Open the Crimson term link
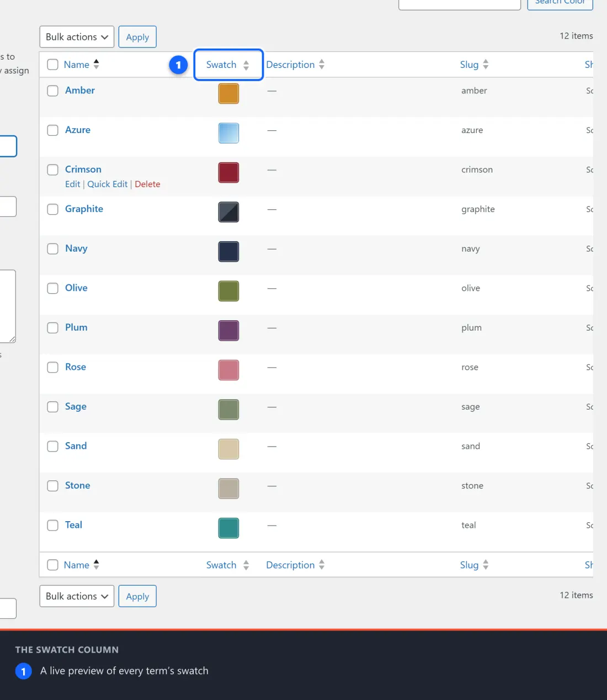This screenshot has width=607, height=700. pos(83,169)
